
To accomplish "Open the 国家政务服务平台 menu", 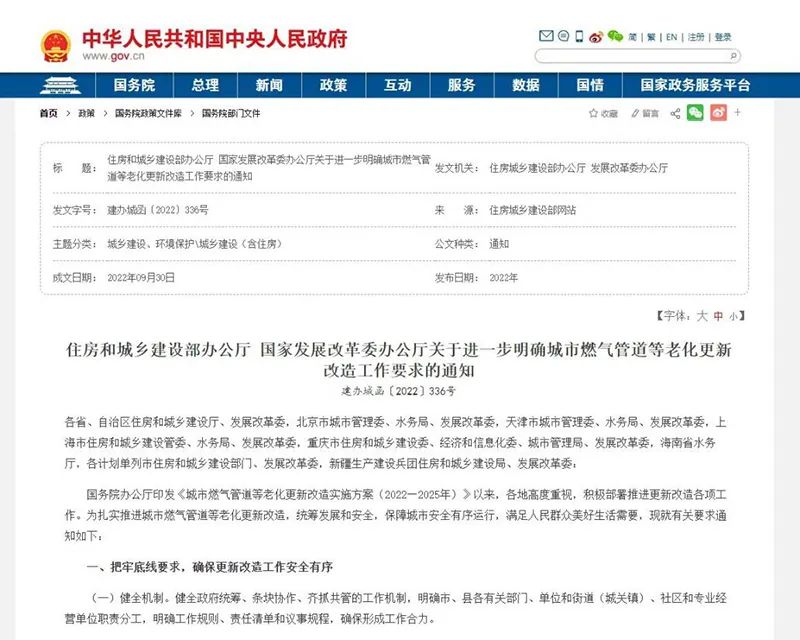I will (695, 85).
